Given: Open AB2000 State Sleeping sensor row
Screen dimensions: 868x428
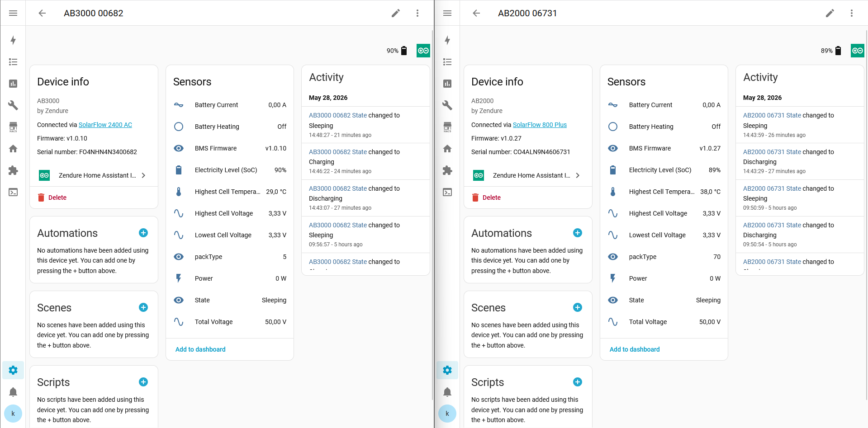Looking at the screenshot, I should pos(664,300).
